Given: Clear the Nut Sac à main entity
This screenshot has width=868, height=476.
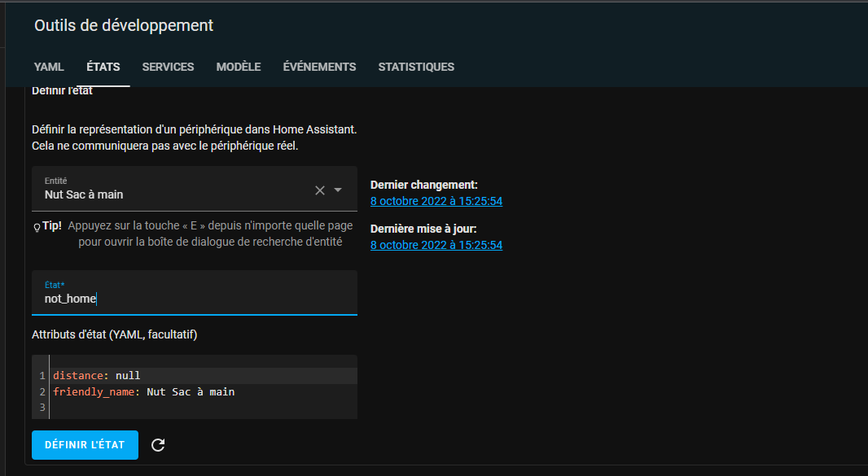Looking at the screenshot, I should coord(320,190).
